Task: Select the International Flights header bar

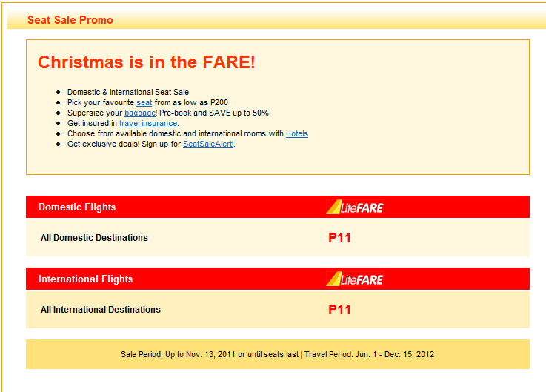Action: click(x=278, y=279)
